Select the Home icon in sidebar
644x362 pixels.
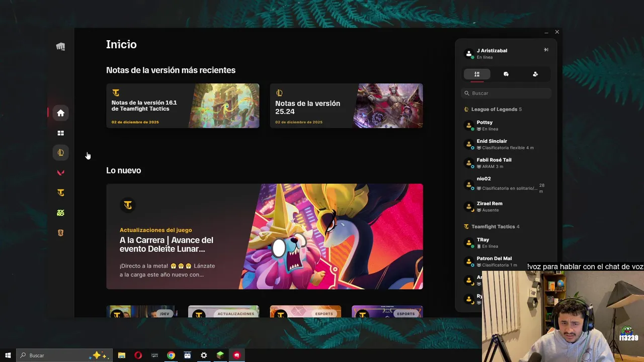click(x=60, y=113)
